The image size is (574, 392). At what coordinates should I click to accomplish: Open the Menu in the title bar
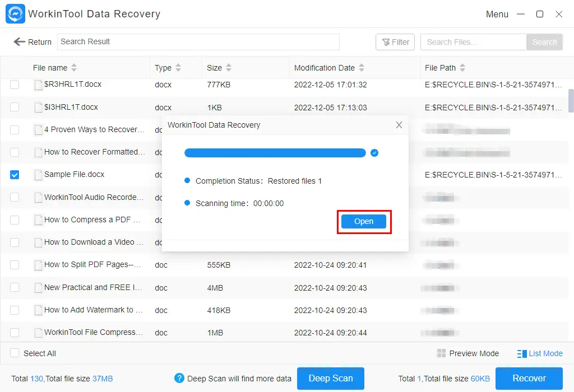[x=497, y=14]
